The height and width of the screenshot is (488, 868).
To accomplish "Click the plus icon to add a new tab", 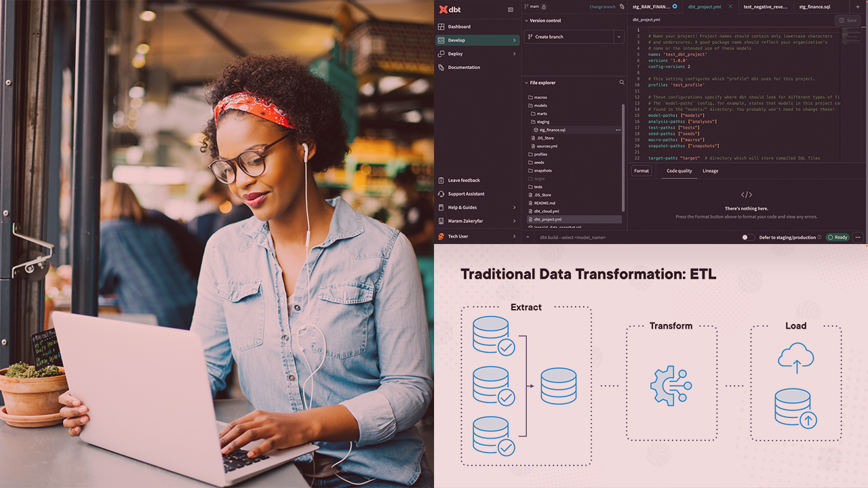I will [x=857, y=7].
